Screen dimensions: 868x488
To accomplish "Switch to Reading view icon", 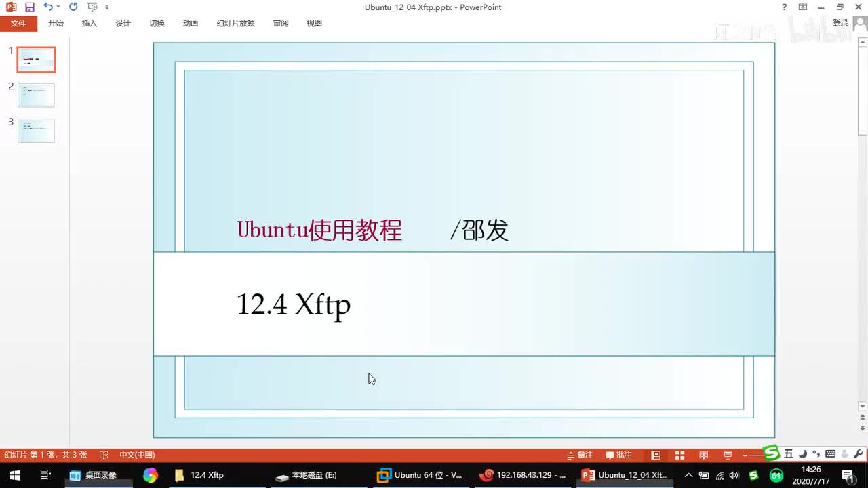I will (x=704, y=455).
